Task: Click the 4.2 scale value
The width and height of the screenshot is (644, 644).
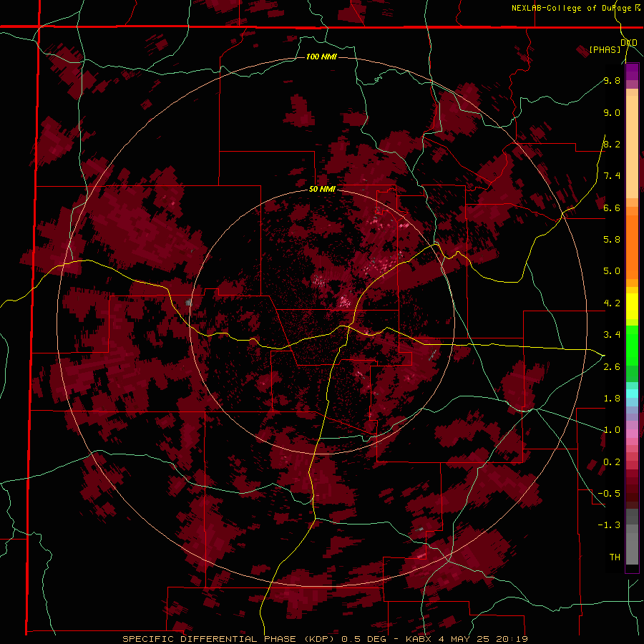Action: click(612, 303)
